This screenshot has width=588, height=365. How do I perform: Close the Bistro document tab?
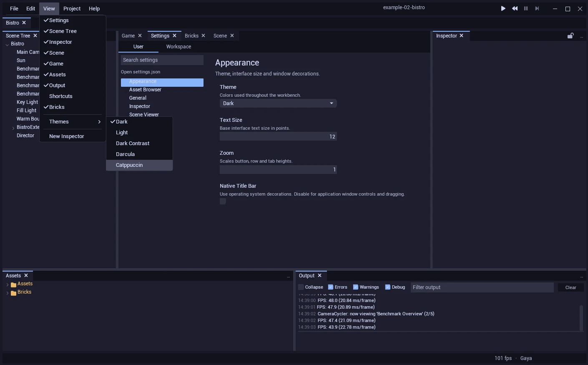24,23
